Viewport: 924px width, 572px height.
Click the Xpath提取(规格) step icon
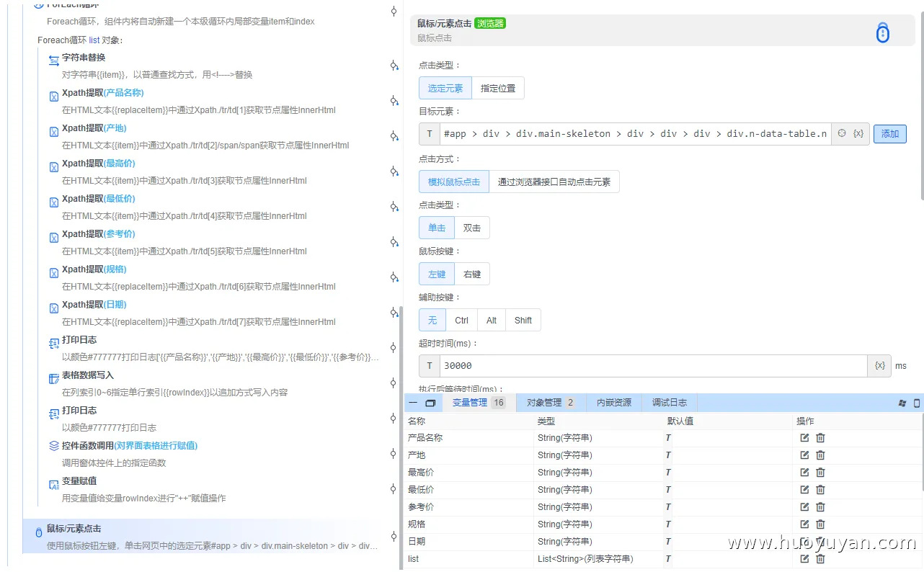[54, 273]
